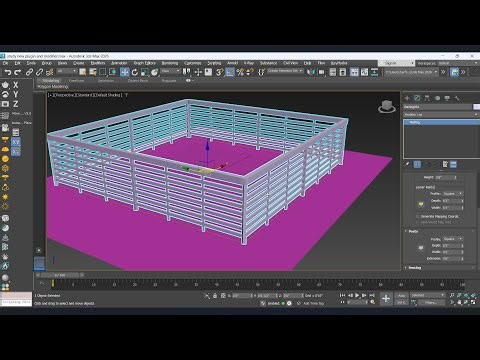Expand the Fencing rollout

click(414, 267)
